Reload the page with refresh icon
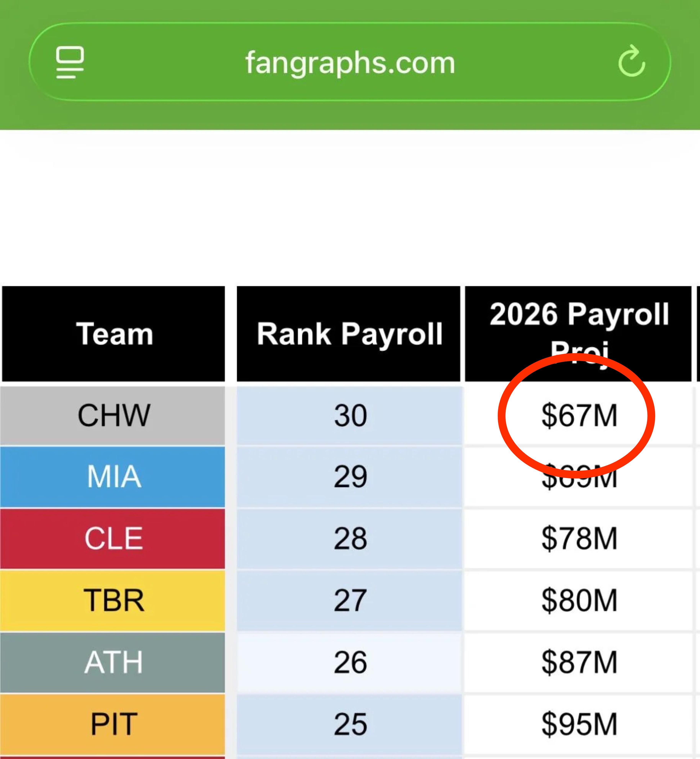 click(631, 62)
